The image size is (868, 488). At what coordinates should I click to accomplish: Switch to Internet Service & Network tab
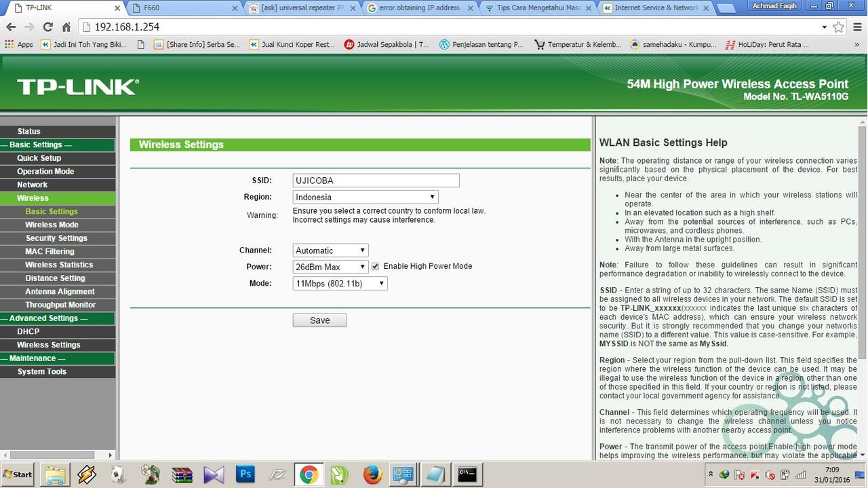click(x=655, y=8)
